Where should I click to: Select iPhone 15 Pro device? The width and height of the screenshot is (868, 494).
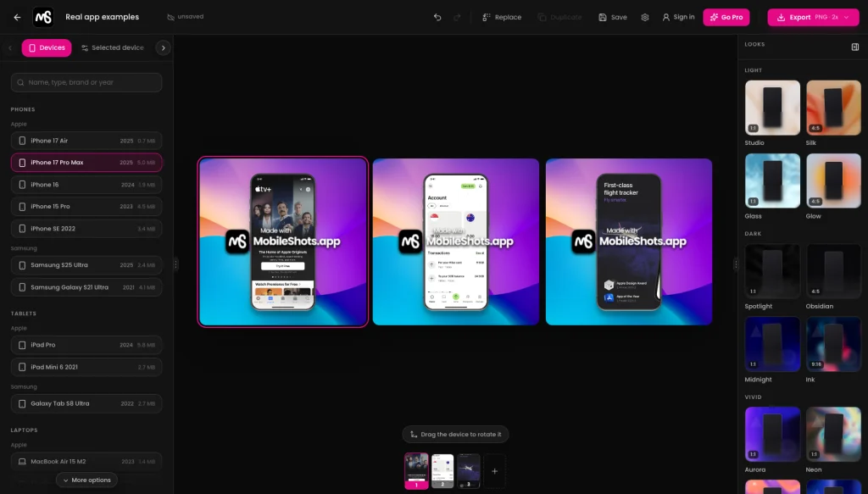coord(86,207)
